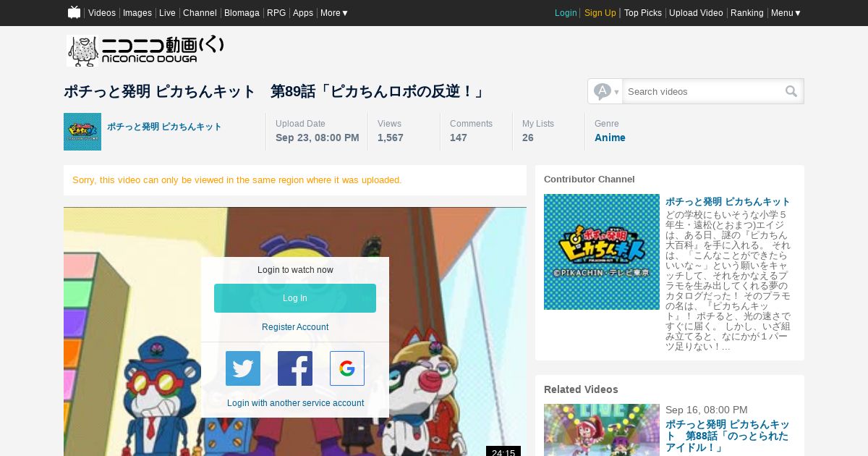Click the region restriction notice text

[x=237, y=180]
